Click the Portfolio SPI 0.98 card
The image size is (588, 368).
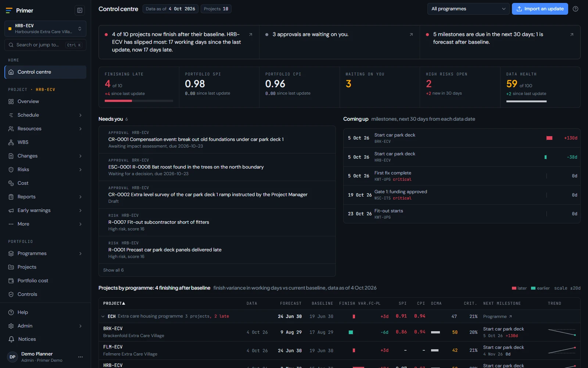(x=219, y=87)
